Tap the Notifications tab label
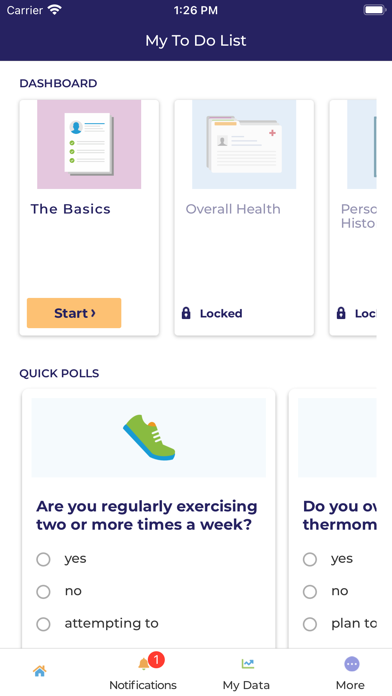Viewport: 392px width, 696px height. (x=143, y=685)
